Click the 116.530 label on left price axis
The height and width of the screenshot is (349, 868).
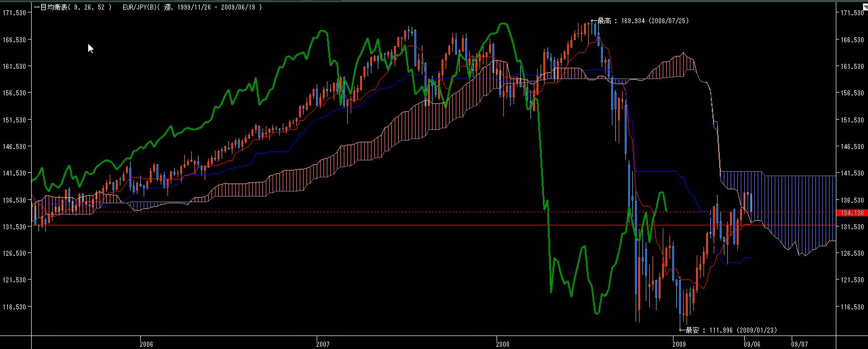15,307
